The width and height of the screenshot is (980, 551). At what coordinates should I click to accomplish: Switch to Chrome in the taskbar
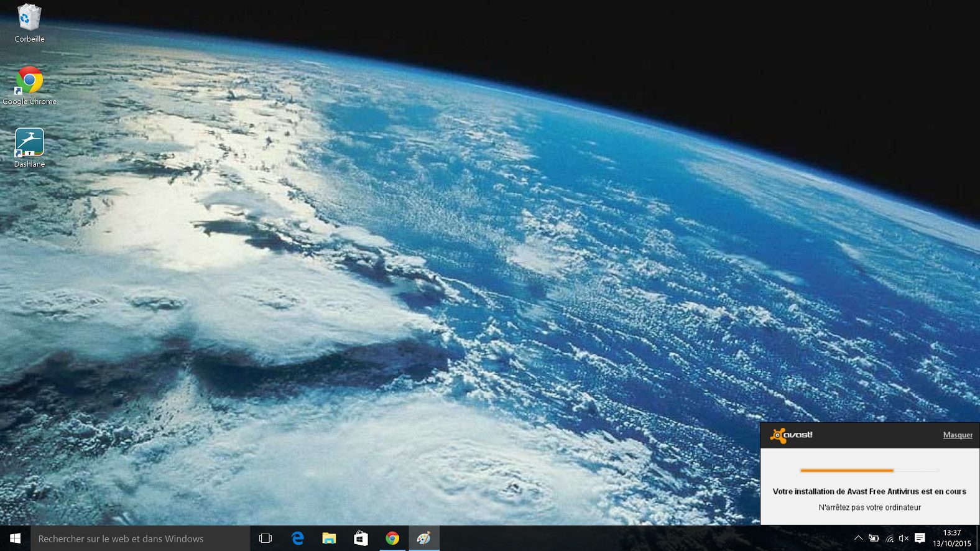pos(392,539)
